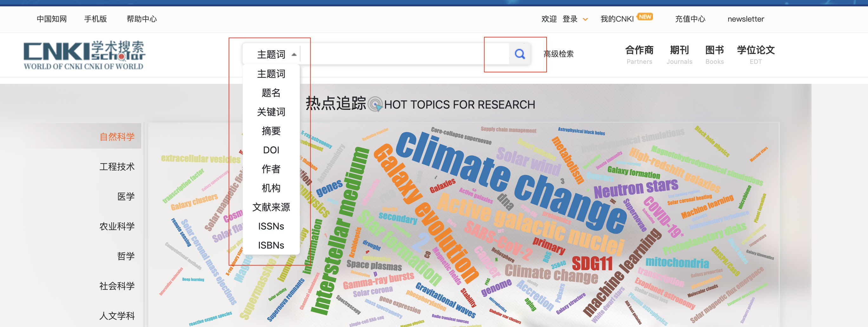Go to 充值中心 recharge center

[x=690, y=19]
